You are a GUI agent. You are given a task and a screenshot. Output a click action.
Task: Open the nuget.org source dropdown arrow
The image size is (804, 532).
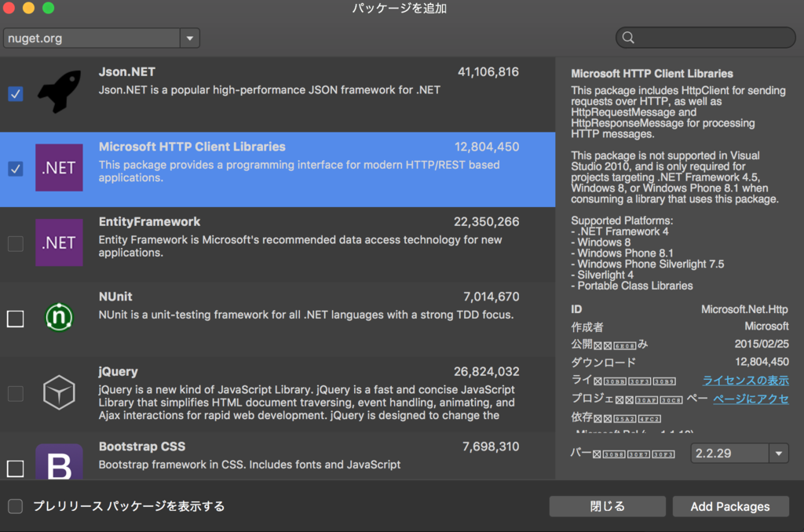[x=190, y=38]
